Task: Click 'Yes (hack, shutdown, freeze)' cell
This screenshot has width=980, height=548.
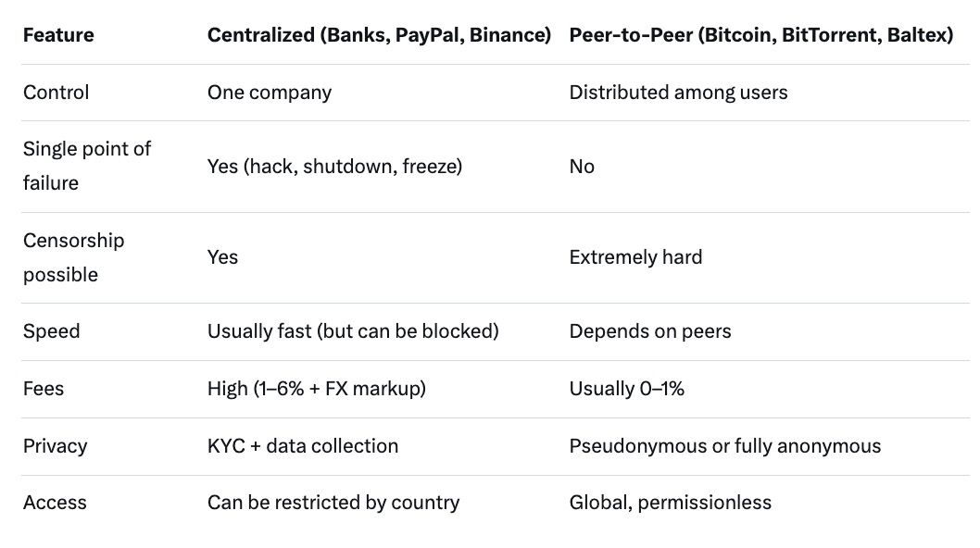Action: pos(334,167)
